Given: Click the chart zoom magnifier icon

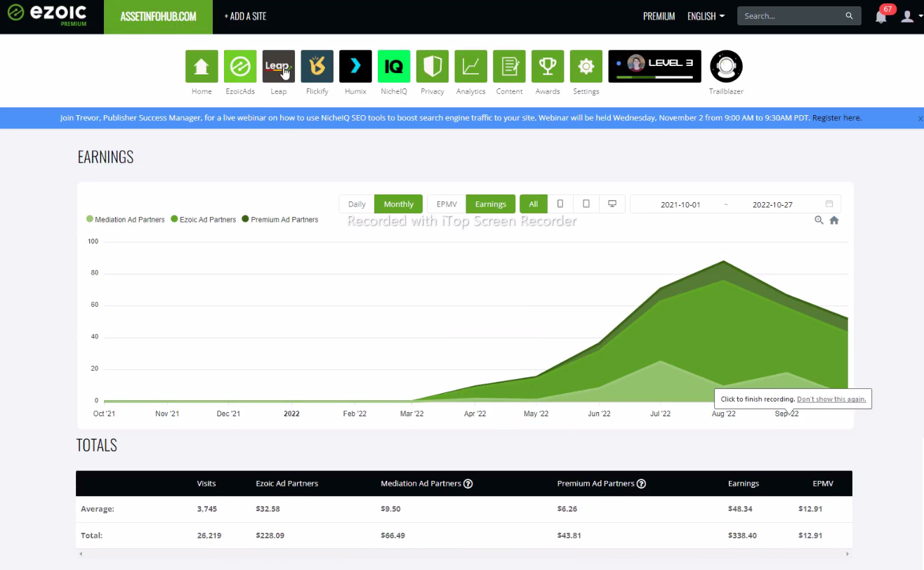Looking at the screenshot, I should click(819, 220).
